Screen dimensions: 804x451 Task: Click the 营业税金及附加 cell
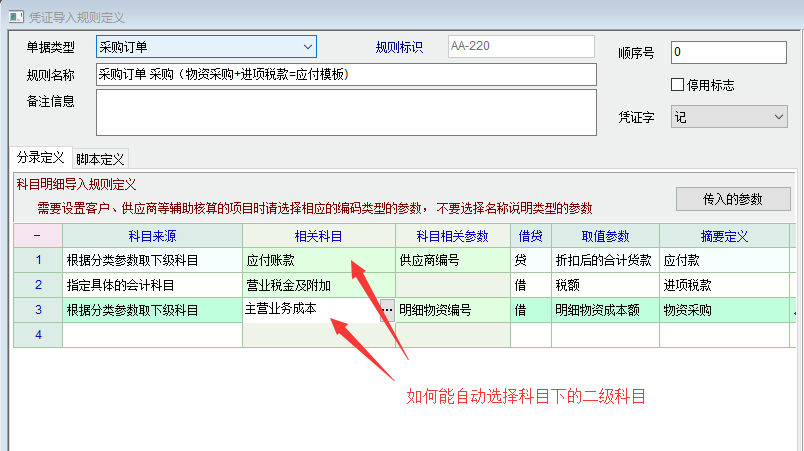317,285
